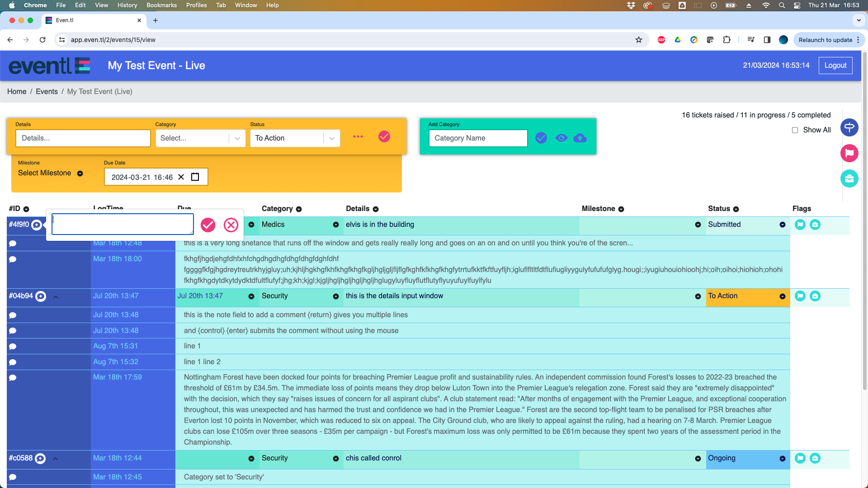Open the View menu
868x488 pixels.
[101, 5]
